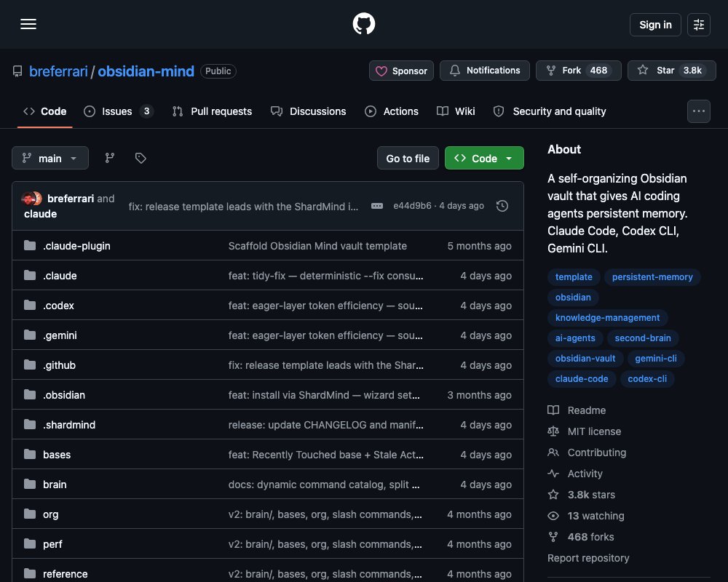Open 'release: update CHANGELOG' commit message

tap(326, 425)
